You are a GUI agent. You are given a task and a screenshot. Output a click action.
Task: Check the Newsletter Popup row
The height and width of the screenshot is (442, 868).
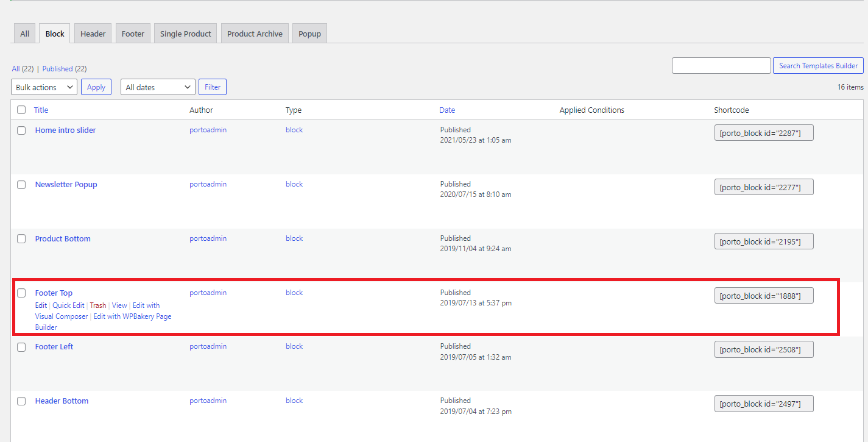tap(21, 185)
